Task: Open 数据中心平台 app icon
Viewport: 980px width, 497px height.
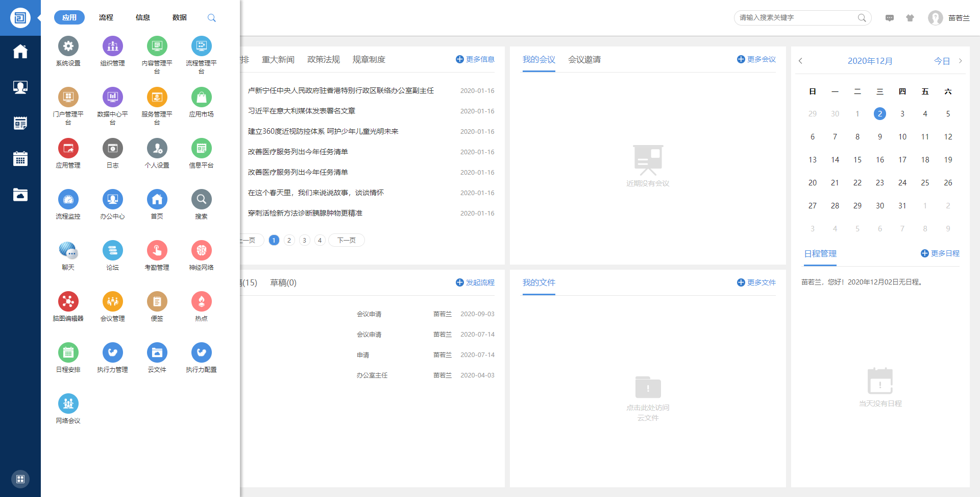Action: 113,97
